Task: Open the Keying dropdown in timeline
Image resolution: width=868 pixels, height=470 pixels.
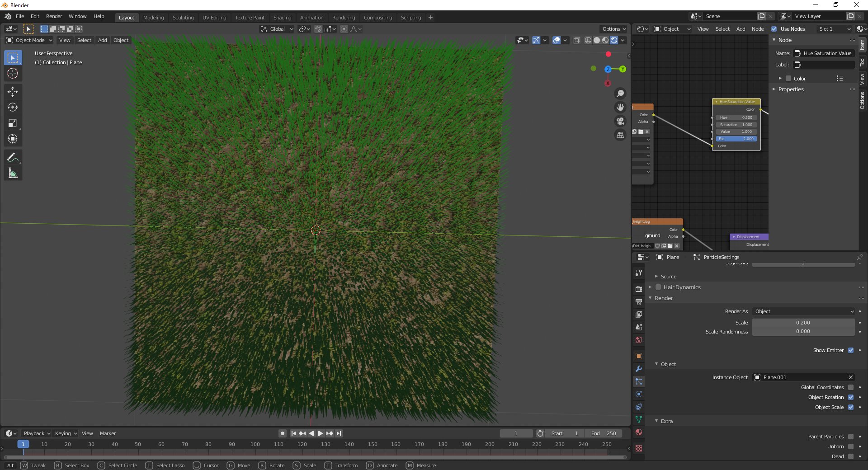Action: [66, 433]
